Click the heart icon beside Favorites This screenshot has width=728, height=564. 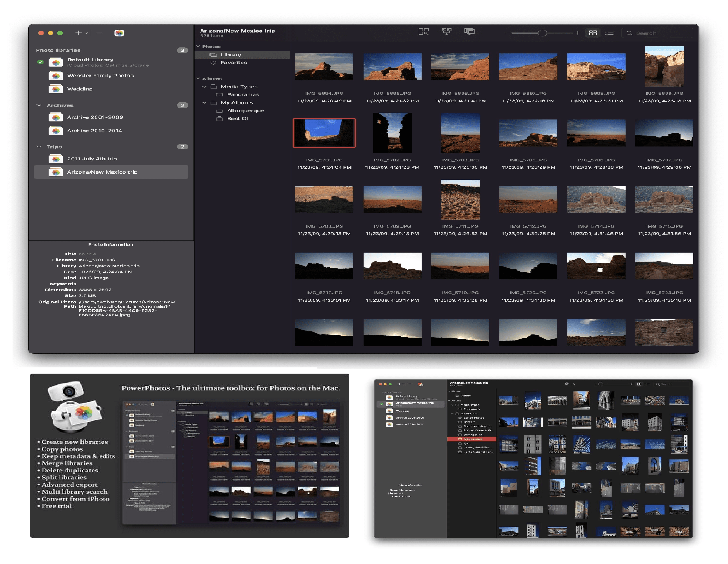pos(213,63)
